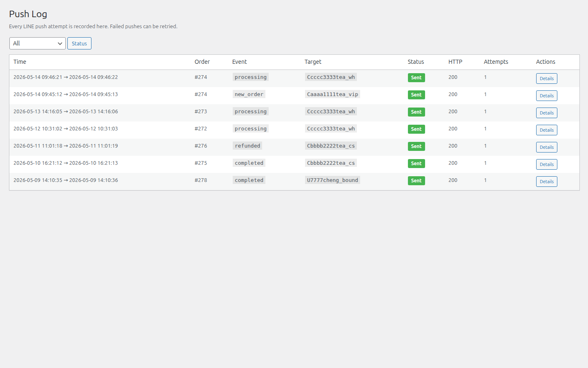The width and height of the screenshot is (588, 368).
Task: Open Details for order #275 push
Action: (546, 164)
